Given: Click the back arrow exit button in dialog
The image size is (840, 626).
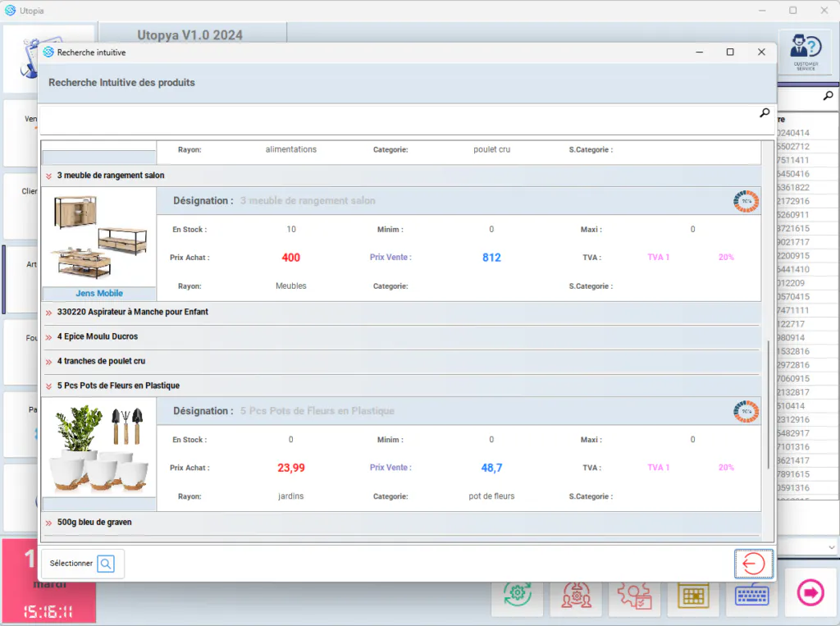Looking at the screenshot, I should pos(753,564).
